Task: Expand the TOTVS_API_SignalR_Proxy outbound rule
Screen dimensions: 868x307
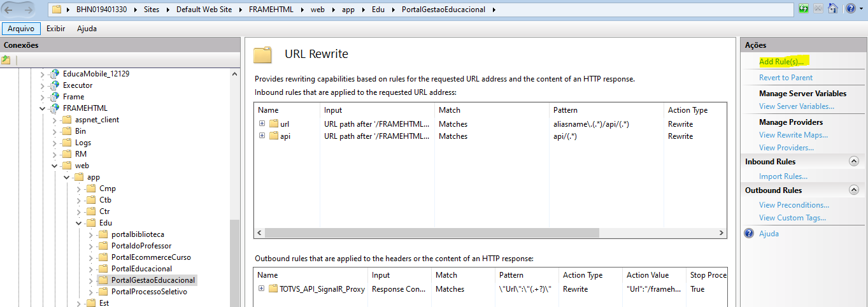Action: pyautogui.click(x=262, y=289)
